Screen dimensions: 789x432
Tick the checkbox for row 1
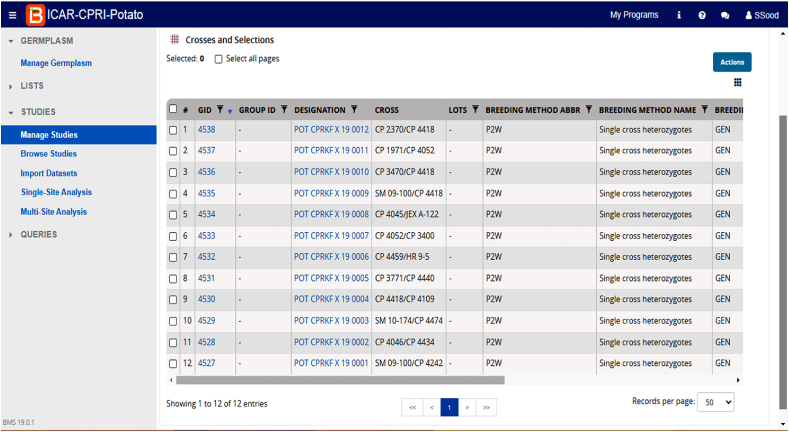(x=173, y=130)
